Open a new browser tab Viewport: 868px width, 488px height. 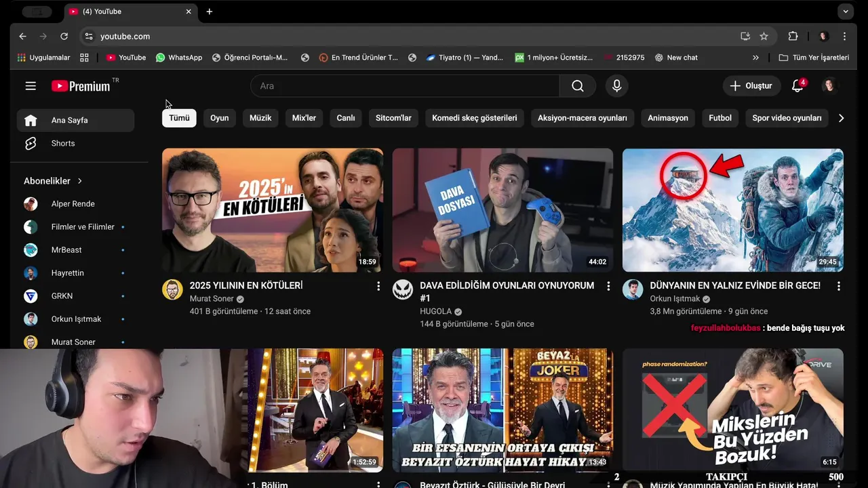click(210, 12)
